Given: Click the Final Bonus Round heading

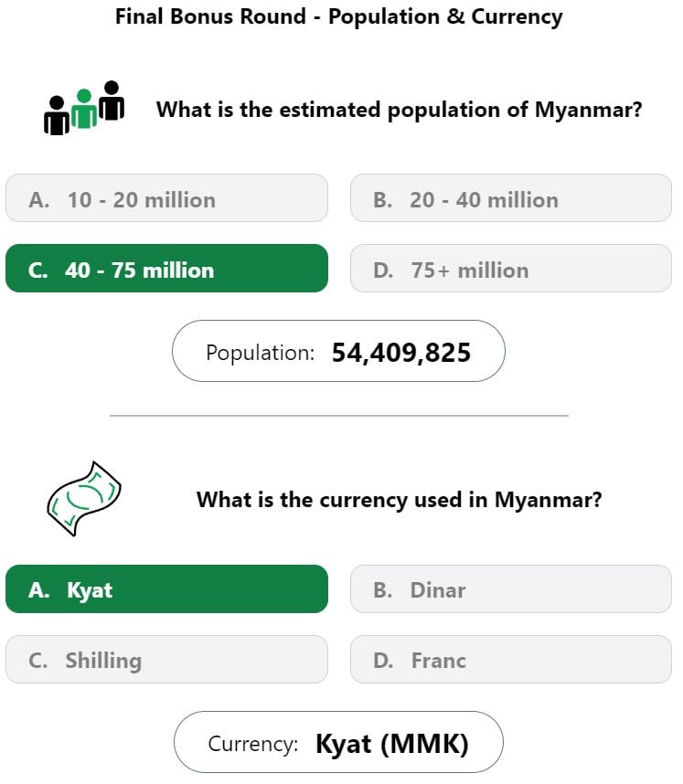Looking at the screenshot, I should coord(338,16).
